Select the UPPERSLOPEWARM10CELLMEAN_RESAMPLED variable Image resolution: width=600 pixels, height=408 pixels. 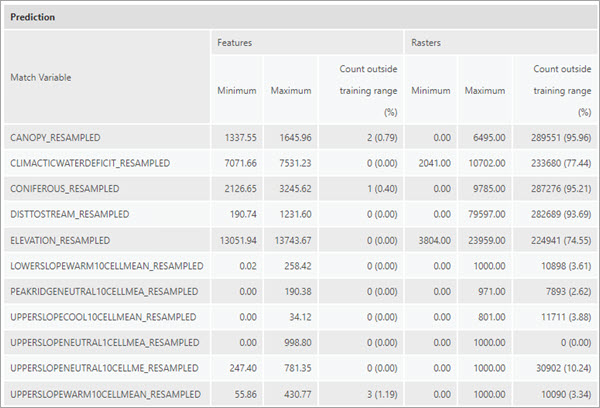[104, 394]
